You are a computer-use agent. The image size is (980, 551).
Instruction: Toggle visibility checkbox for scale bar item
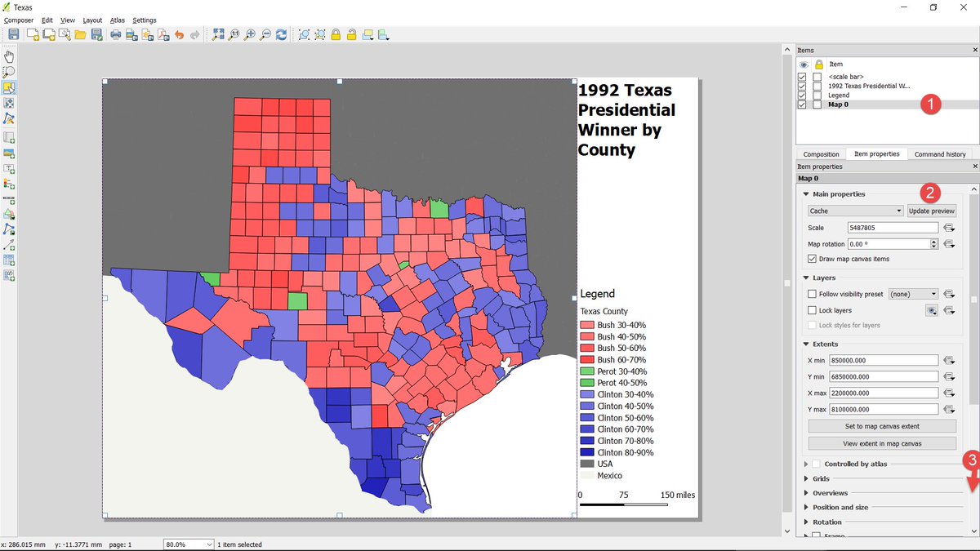pyautogui.click(x=802, y=77)
